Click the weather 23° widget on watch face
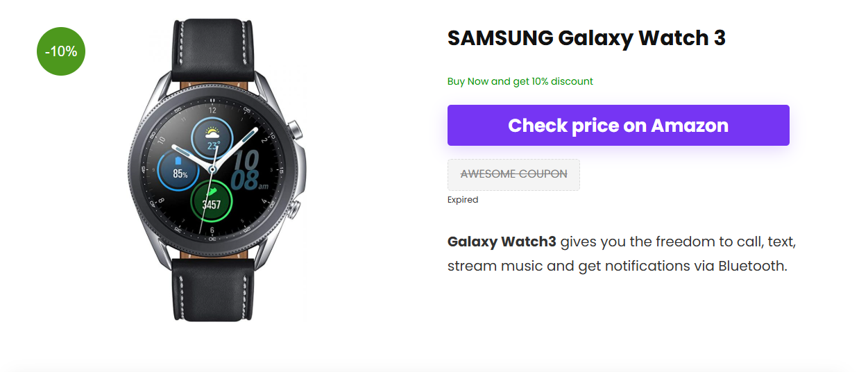This screenshot has height=372, width=868. 212,137
